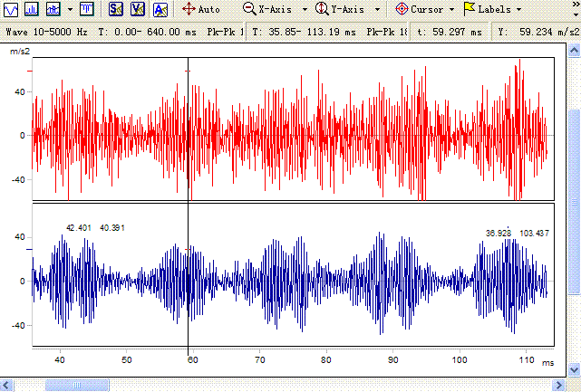Open the X-Axis dropdown arrow
The height and width of the screenshot is (392, 581).
pos(305,9)
